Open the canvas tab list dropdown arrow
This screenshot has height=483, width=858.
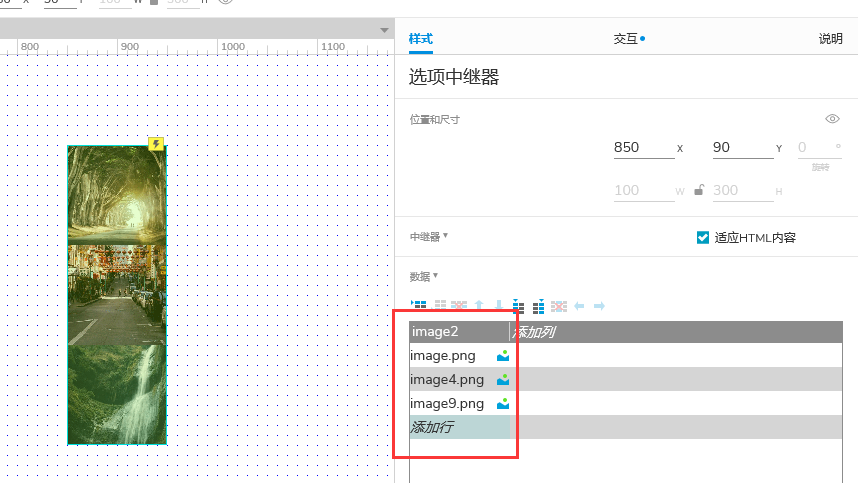384,31
